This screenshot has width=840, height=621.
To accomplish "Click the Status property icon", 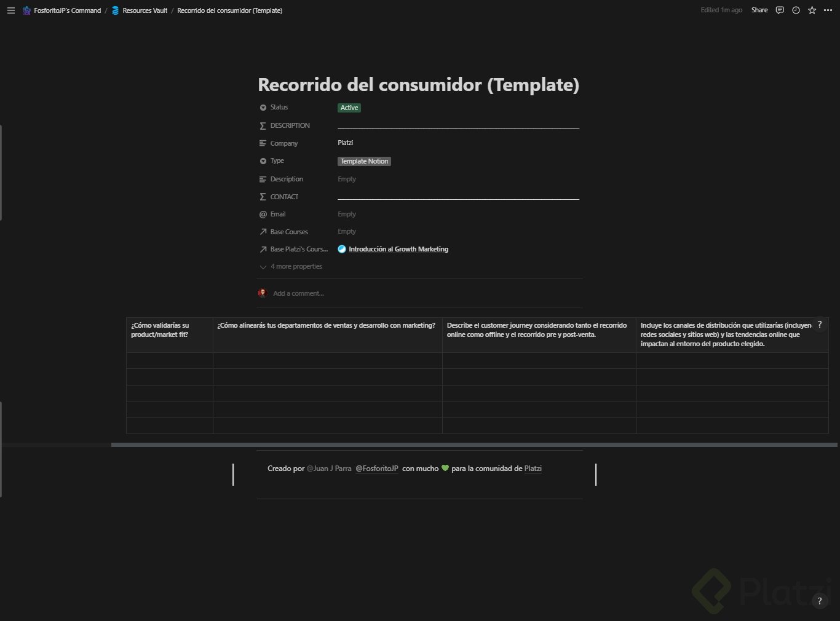I will pos(263,108).
